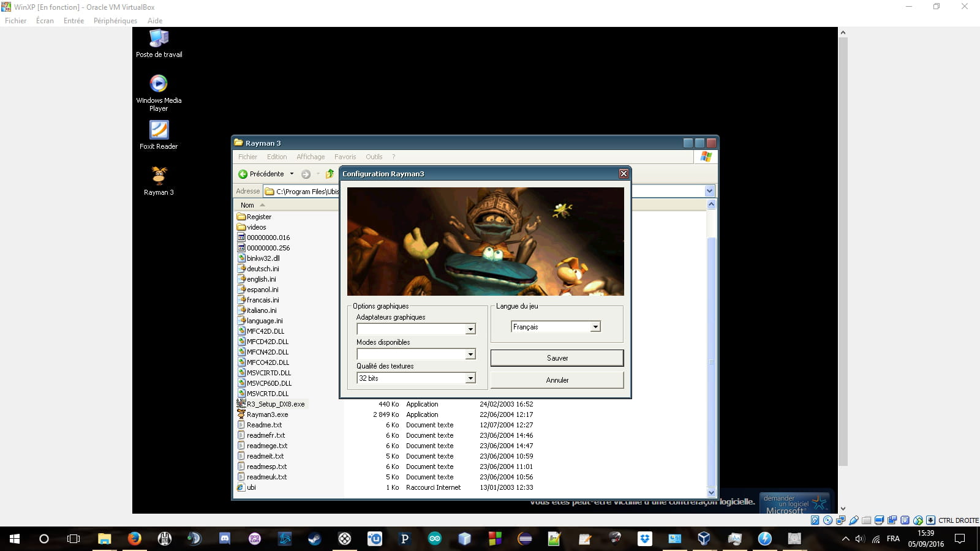Click the Rayman3.exe file icon

pyautogui.click(x=241, y=414)
